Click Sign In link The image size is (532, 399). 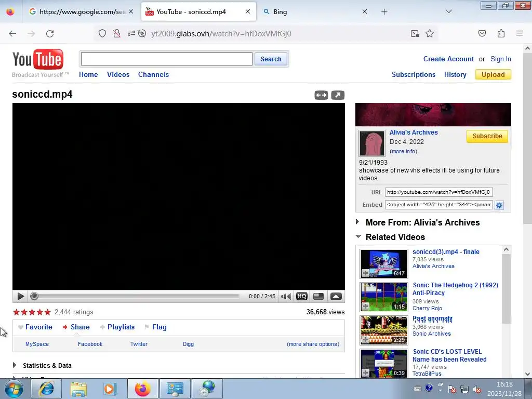(500, 59)
